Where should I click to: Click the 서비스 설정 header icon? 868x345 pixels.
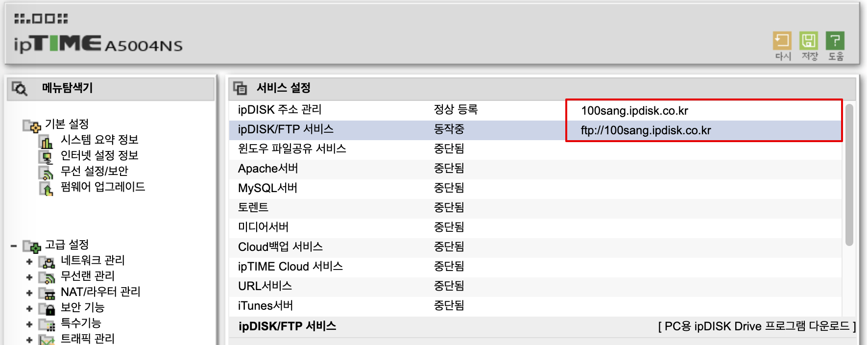coord(240,88)
